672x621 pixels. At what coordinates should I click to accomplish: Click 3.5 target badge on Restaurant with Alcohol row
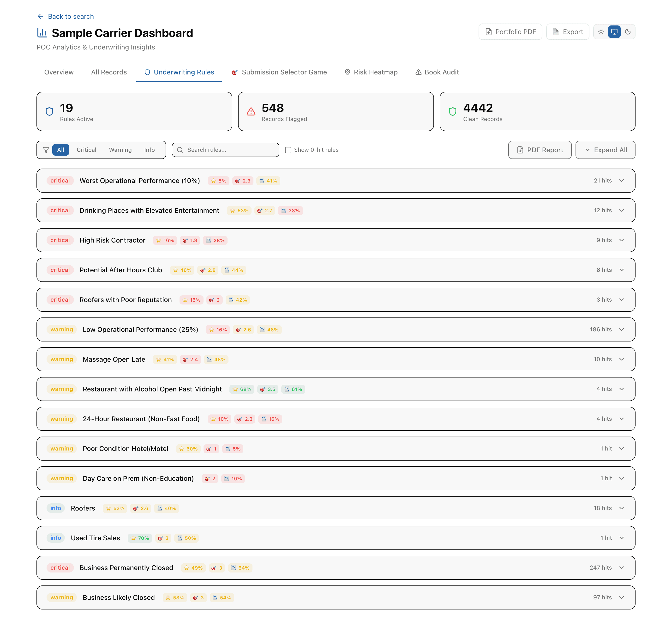pyautogui.click(x=268, y=390)
